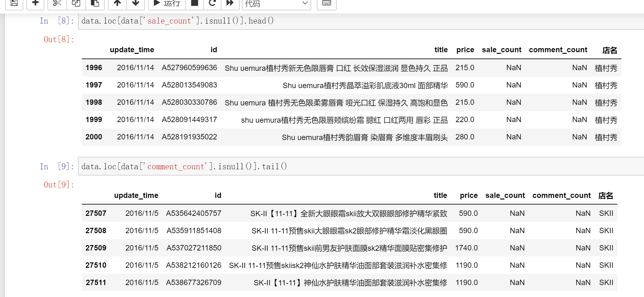Copy selected cells icon
This screenshot has width=644, height=297.
[76, 4]
